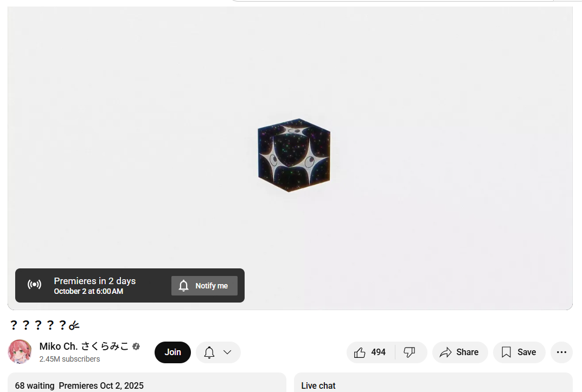
Task: Open the Miko Ch. さくらみこ channel link
Action: tap(84, 346)
